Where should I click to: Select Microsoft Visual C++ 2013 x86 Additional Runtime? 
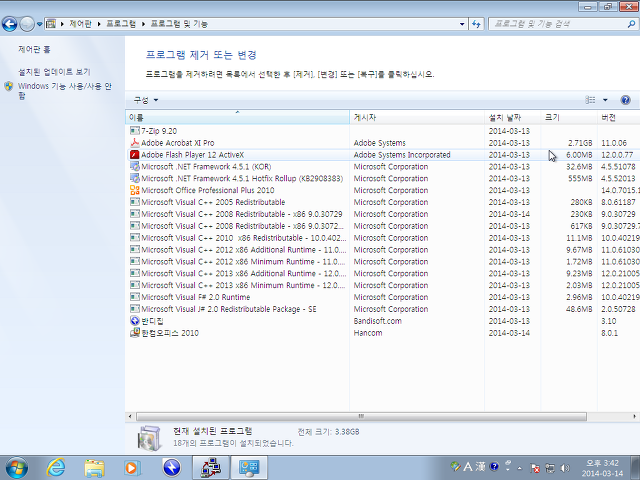tap(382, 273)
